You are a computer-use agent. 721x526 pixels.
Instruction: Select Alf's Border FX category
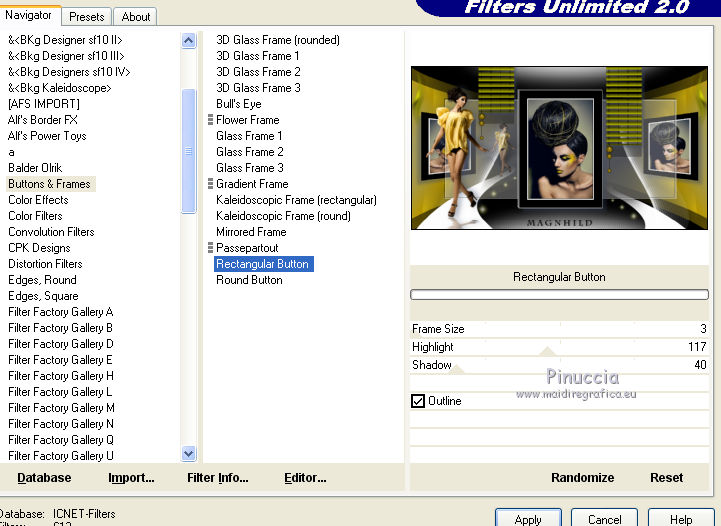pos(42,120)
